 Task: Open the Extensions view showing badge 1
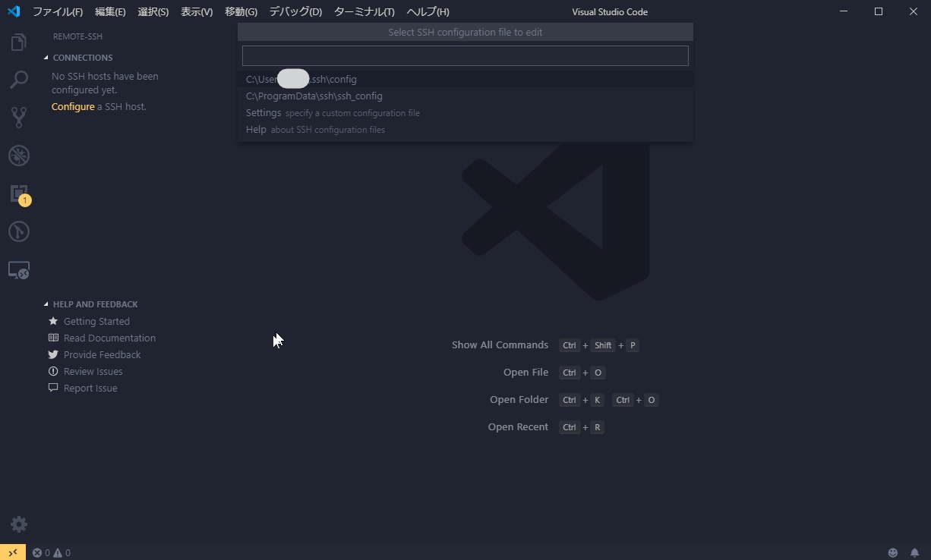pos(18,193)
